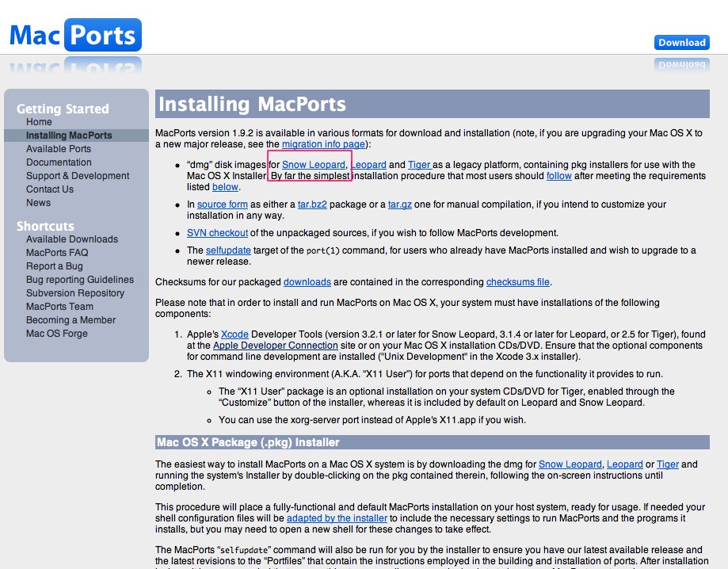Click Leopard link under Package Installer section
This screenshot has height=569, width=728.
tap(625, 464)
